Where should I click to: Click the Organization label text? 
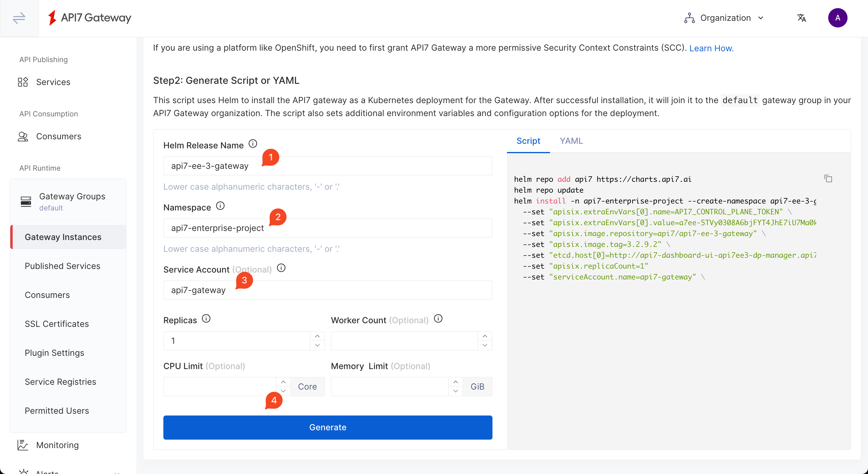[x=725, y=18]
